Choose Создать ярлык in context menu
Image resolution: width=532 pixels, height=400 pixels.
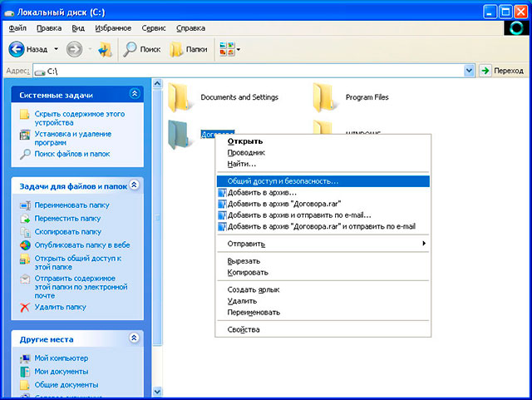point(323,289)
